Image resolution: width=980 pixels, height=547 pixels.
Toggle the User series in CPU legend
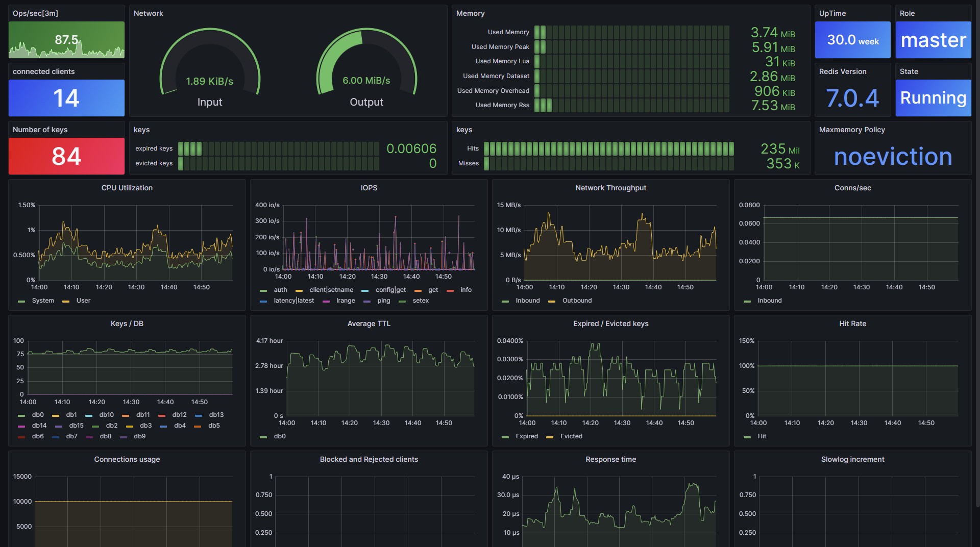(83, 301)
